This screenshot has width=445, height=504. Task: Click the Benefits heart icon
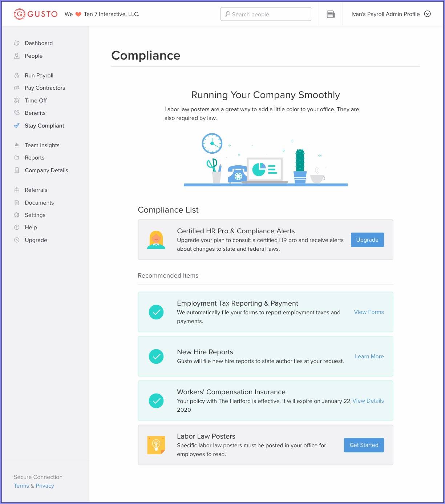tap(17, 113)
